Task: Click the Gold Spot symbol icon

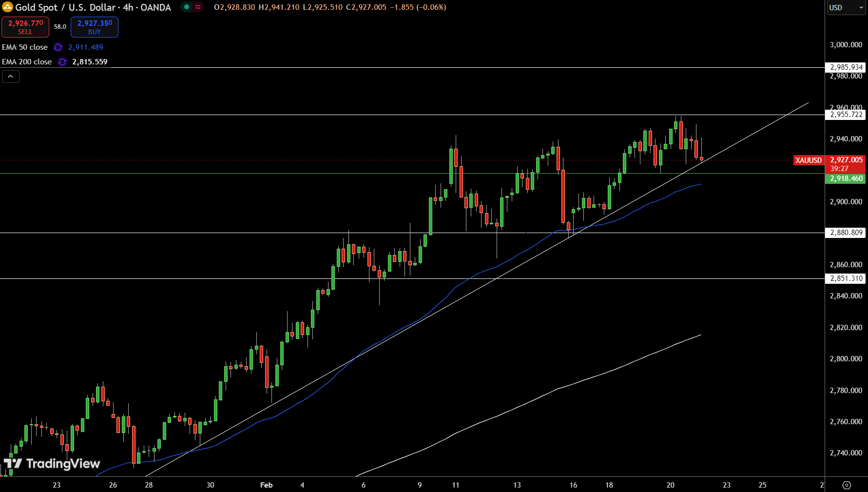Action: pos(7,7)
